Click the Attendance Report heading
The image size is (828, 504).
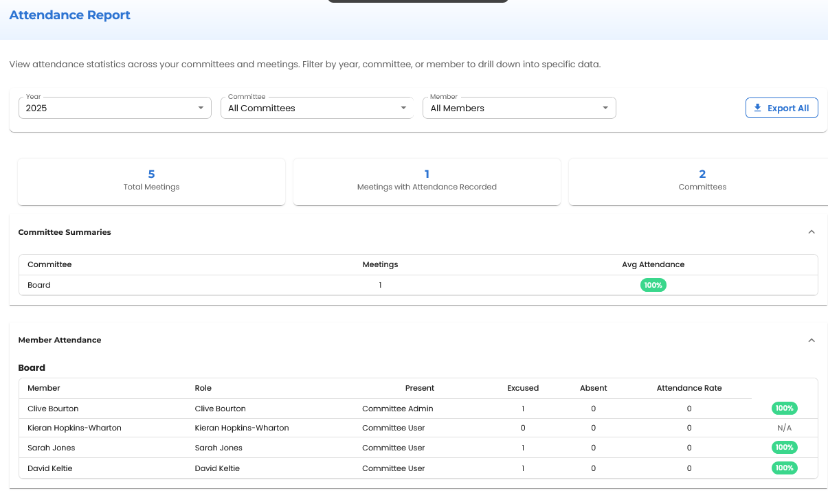[69, 15]
